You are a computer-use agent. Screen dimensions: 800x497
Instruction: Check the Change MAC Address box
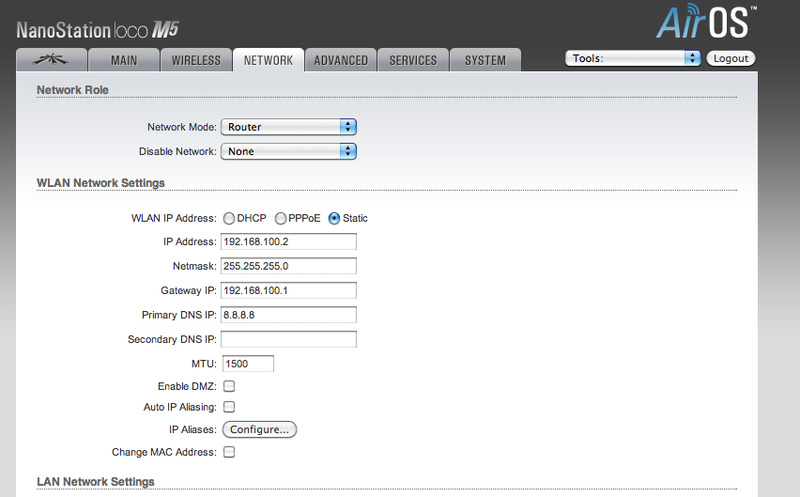(x=229, y=452)
